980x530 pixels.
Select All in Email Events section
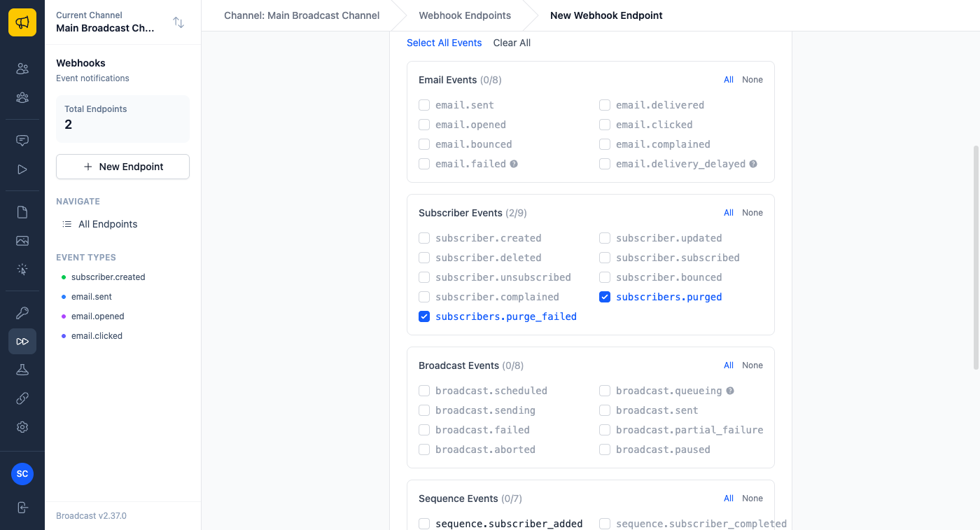click(x=729, y=80)
